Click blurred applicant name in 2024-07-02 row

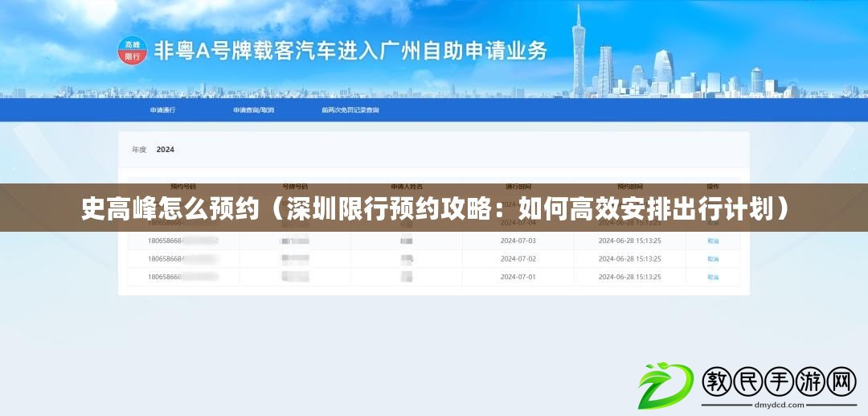(407, 258)
